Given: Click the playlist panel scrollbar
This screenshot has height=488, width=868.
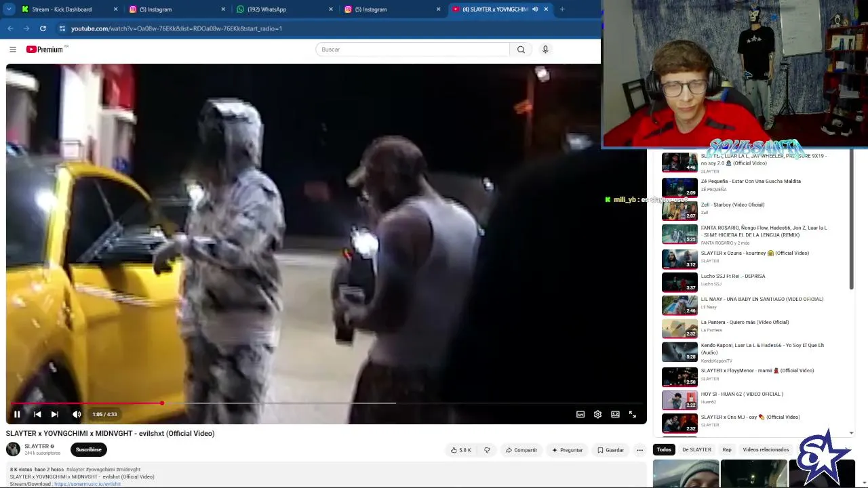Looking at the screenshot, I should pyautogui.click(x=851, y=220).
